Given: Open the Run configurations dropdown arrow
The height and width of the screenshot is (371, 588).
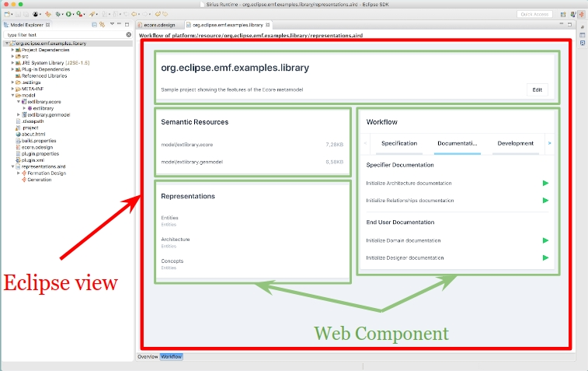Looking at the screenshot, I should [73, 14].
